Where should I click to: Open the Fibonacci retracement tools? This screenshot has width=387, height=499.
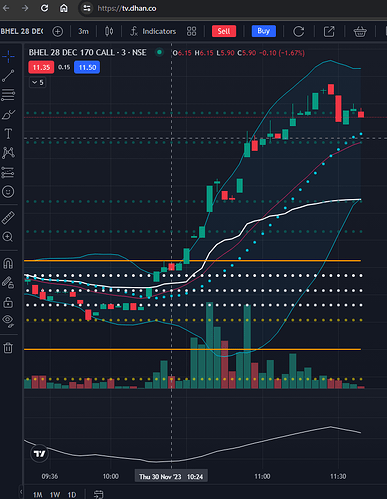point(8,95)
